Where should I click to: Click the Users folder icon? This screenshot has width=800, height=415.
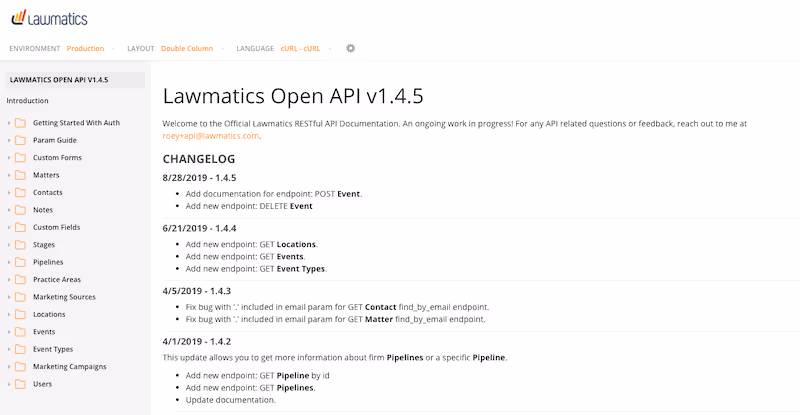(20, 384)
